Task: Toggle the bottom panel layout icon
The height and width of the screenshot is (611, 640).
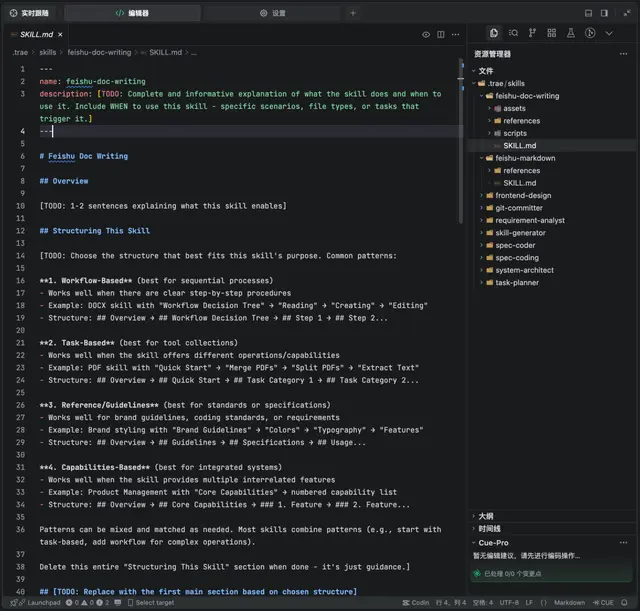Action: [588, 13]
